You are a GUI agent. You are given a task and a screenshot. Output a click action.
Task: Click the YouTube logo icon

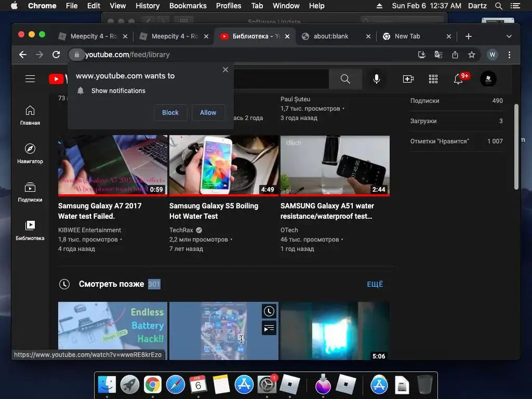[x=56, y=79]
